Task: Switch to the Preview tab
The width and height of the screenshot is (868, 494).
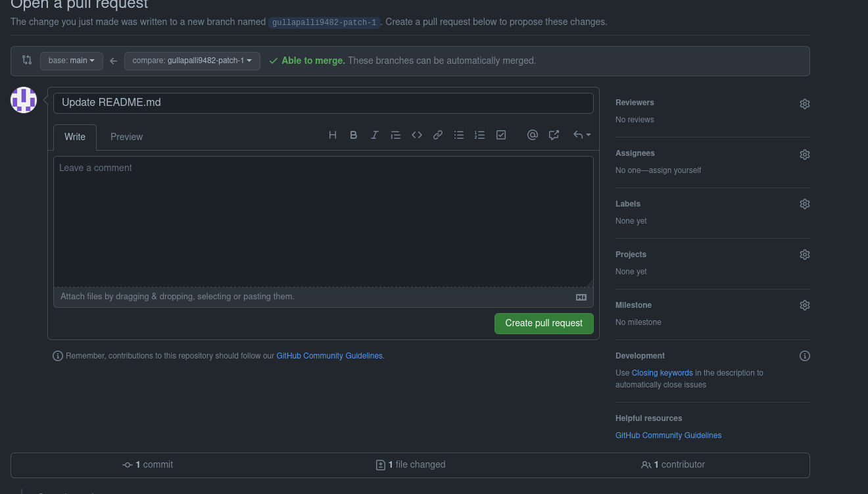Action: pyautogui.click(x=127, y=137)
